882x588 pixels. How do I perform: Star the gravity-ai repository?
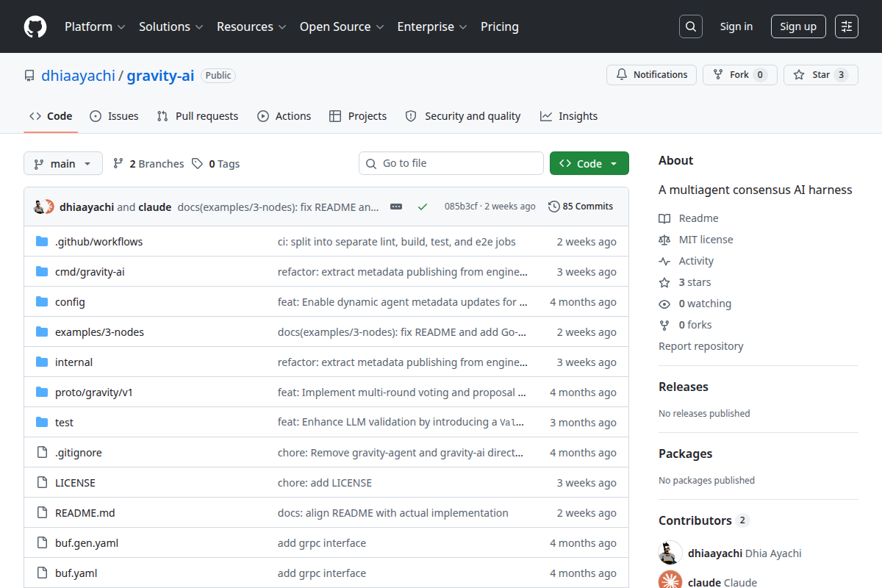tap(820, 75)
